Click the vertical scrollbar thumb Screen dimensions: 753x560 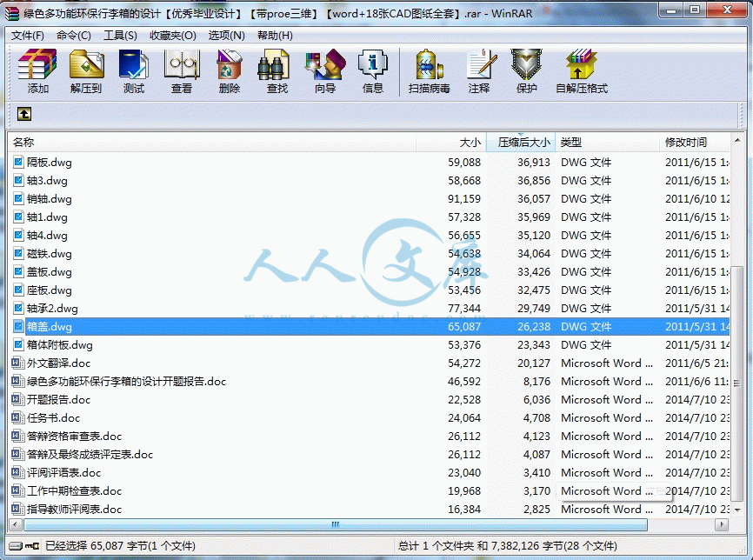(x=737, y=383)
